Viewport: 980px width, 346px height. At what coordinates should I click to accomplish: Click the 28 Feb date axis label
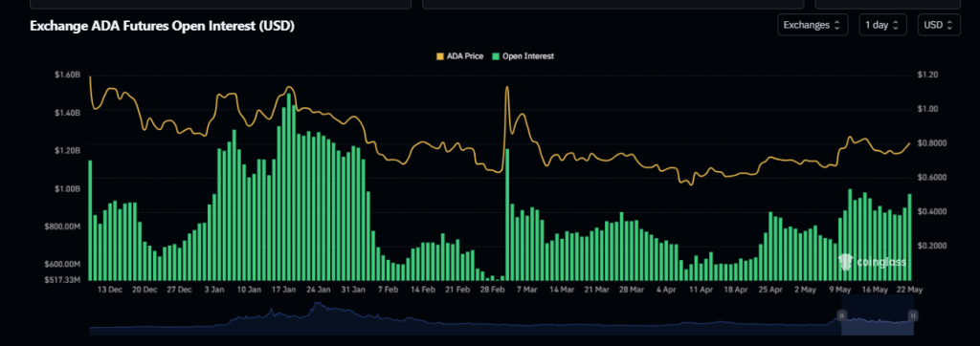click(x=493, y=290)
